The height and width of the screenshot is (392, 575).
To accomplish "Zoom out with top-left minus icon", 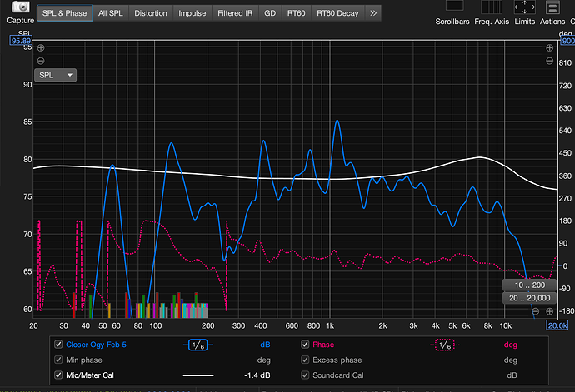I will (x=41, y=61).
